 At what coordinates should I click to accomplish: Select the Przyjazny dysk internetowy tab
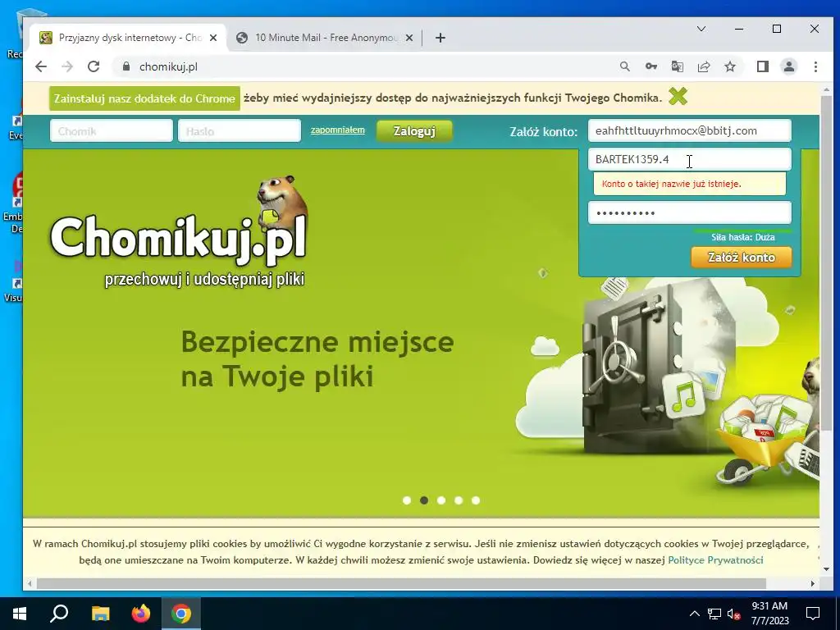click(129, 38)
